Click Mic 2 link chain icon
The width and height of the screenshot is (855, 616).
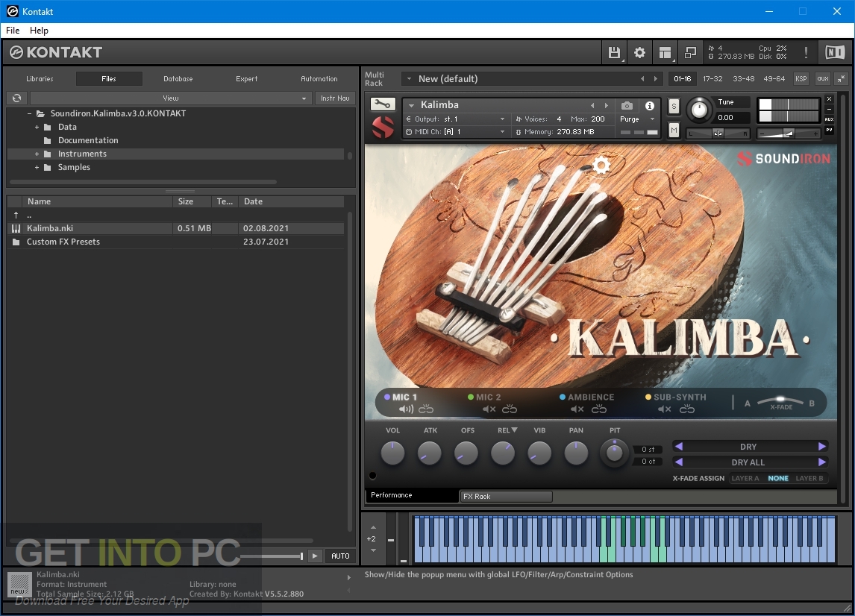click(510, 409)
